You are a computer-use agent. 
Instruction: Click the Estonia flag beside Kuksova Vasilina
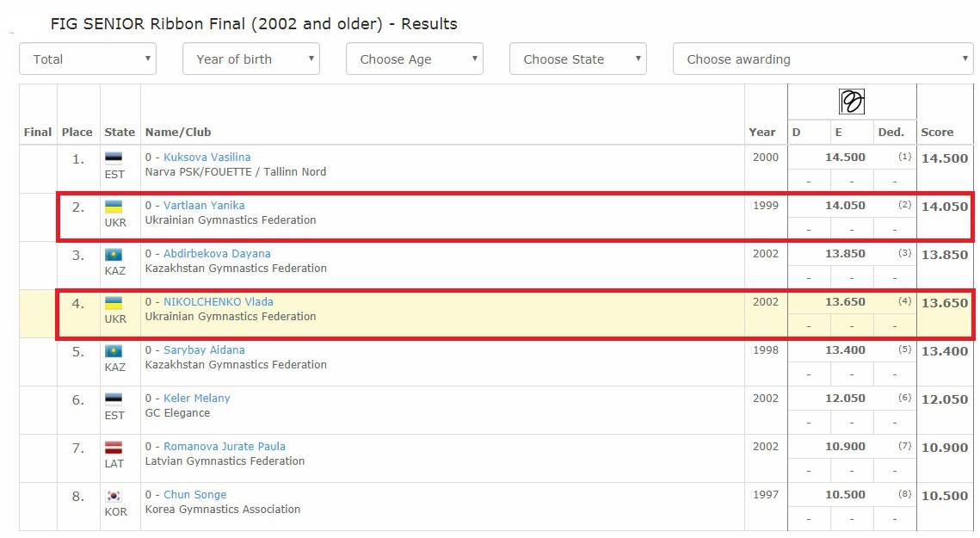click(114, 158)
